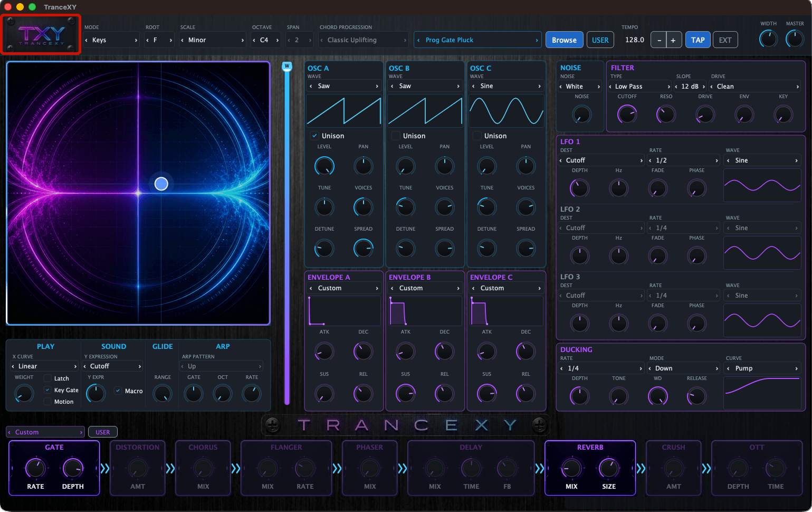Uncheck the Key Gate option
This screenshot has height=512, width=812.
47,390
